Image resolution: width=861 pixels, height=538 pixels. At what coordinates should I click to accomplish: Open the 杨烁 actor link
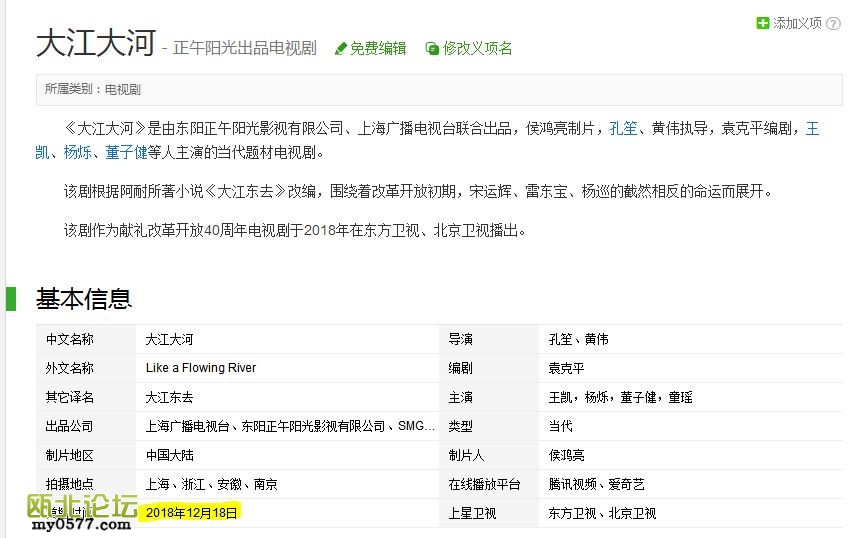coord(77,153)
